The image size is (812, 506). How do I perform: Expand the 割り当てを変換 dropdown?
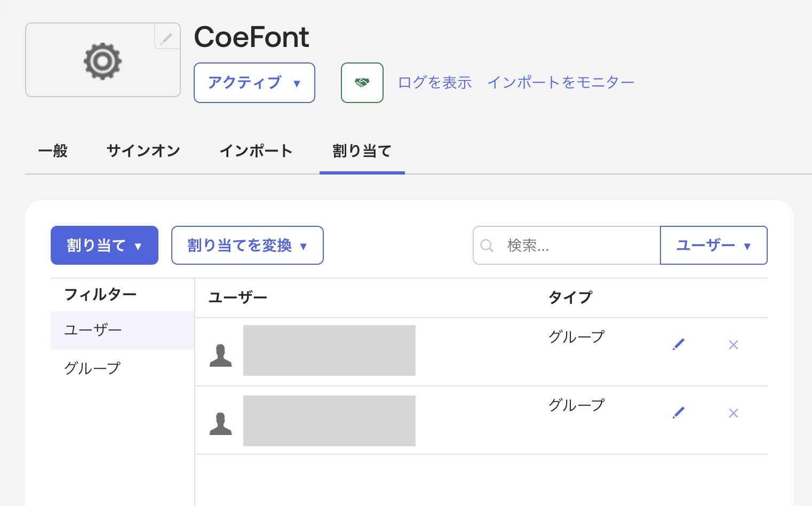point(248,246)
